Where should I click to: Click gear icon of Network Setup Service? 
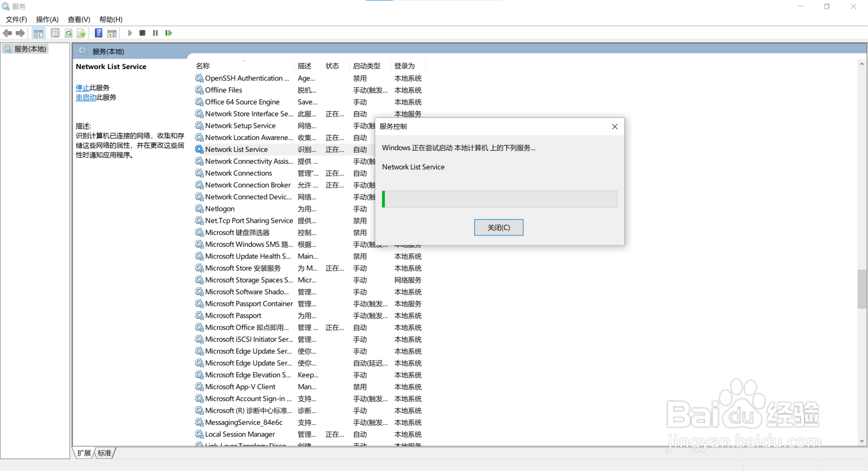199,126
